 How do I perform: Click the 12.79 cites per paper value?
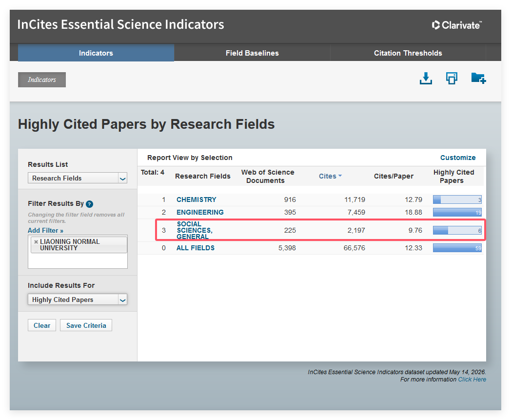[413, 200]
